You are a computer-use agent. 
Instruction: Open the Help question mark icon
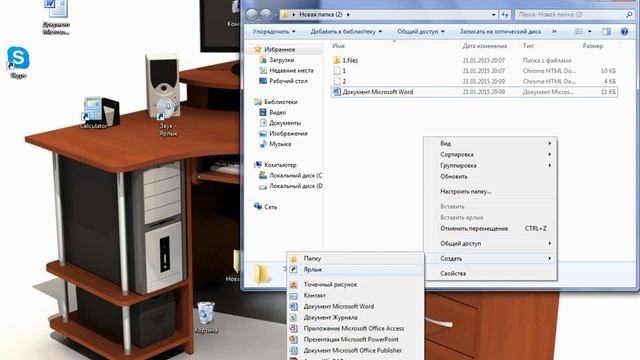[624, 31]
